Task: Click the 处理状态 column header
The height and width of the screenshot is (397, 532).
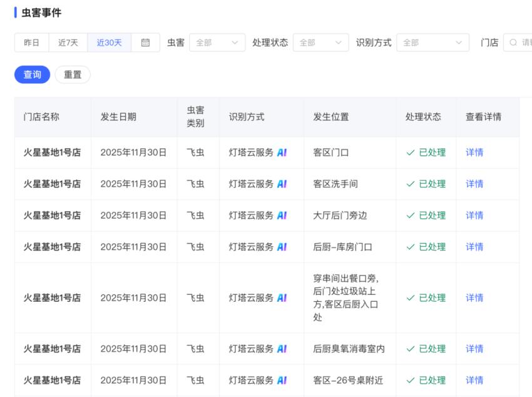Action: tap(423, 116)
